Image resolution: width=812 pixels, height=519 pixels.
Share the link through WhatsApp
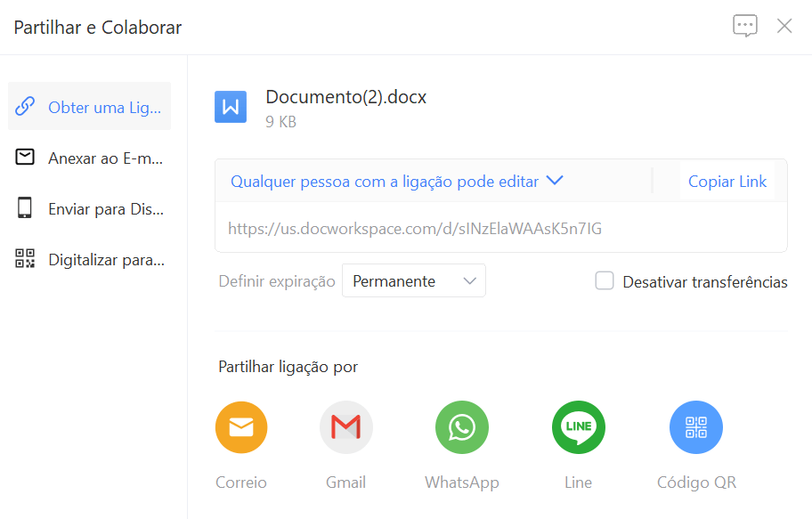(461, 427)
